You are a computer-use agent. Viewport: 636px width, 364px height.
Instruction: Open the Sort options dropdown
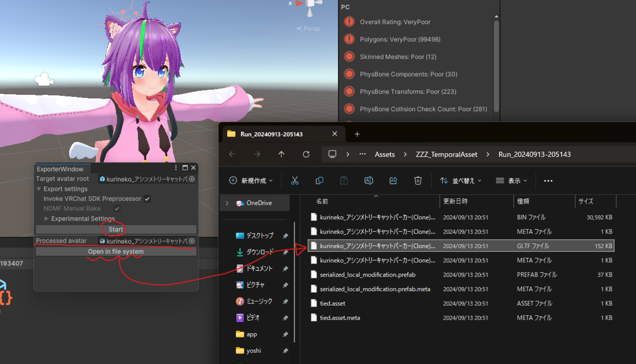(461, 181)
